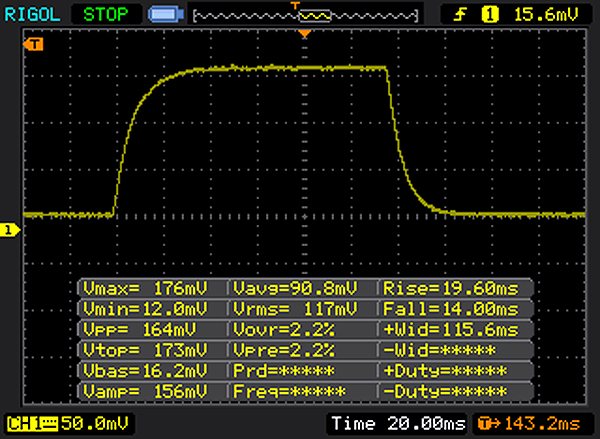Click the small orange T above the memory bar
The height and width of the screenshot is (439, 600).
pos(295,5)
